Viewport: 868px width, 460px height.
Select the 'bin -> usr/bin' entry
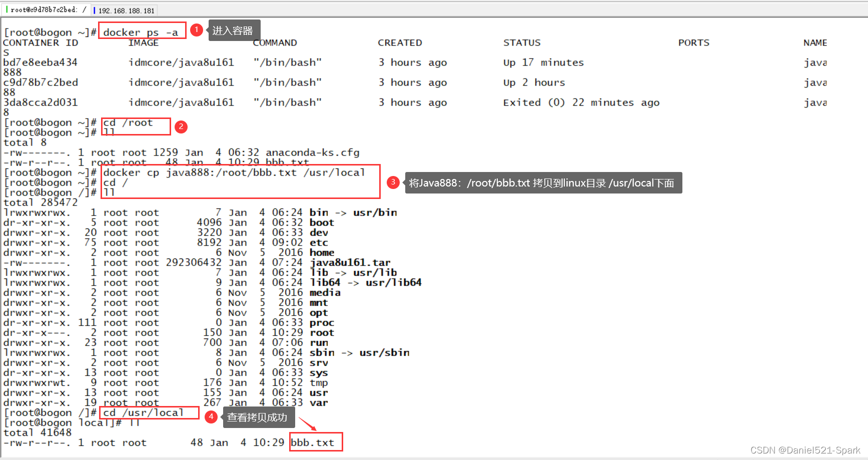pos(353,212)
